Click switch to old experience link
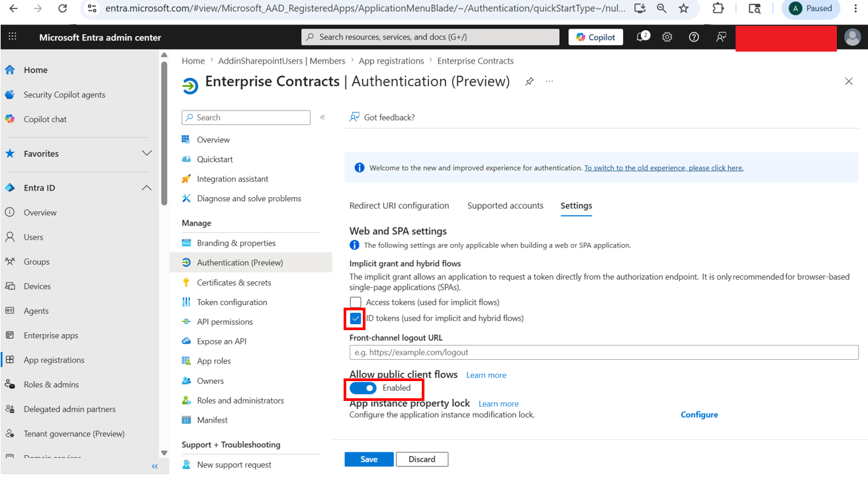Screen dimensions: 868x477 coord(663,168)
